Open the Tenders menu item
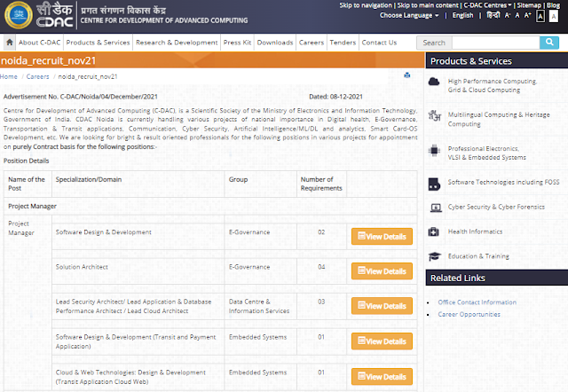The image size is (568, 392). (x=343, y=43)
